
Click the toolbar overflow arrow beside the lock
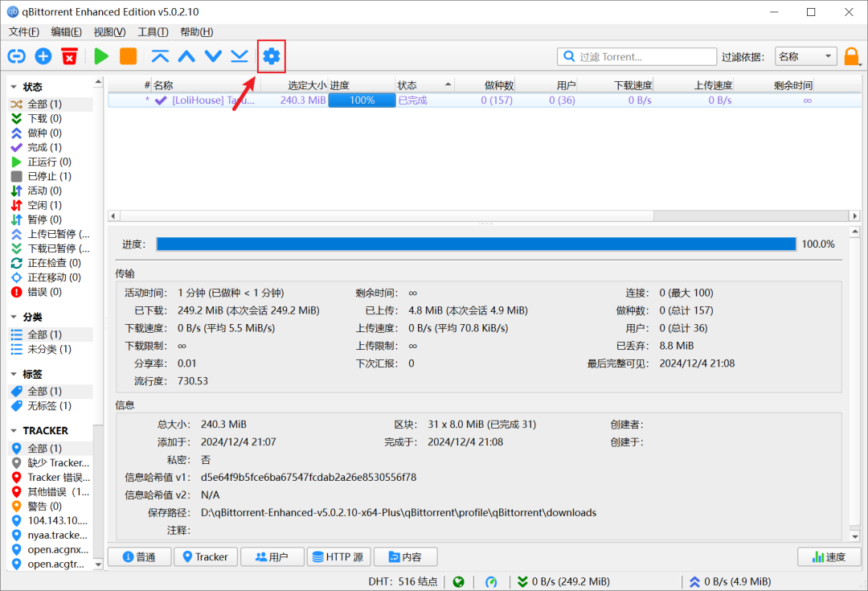point(861,64)
